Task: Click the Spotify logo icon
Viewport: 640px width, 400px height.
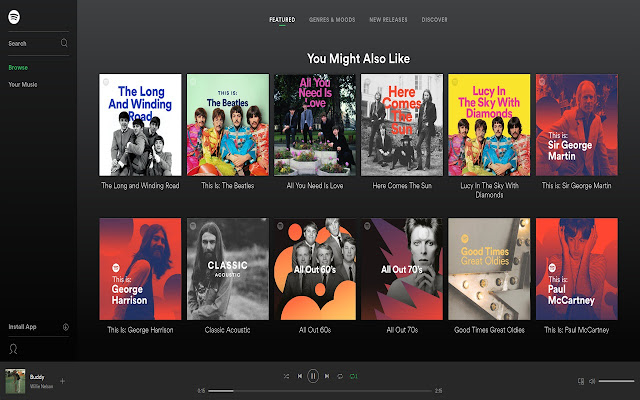Action: click(x=14, y=17)
